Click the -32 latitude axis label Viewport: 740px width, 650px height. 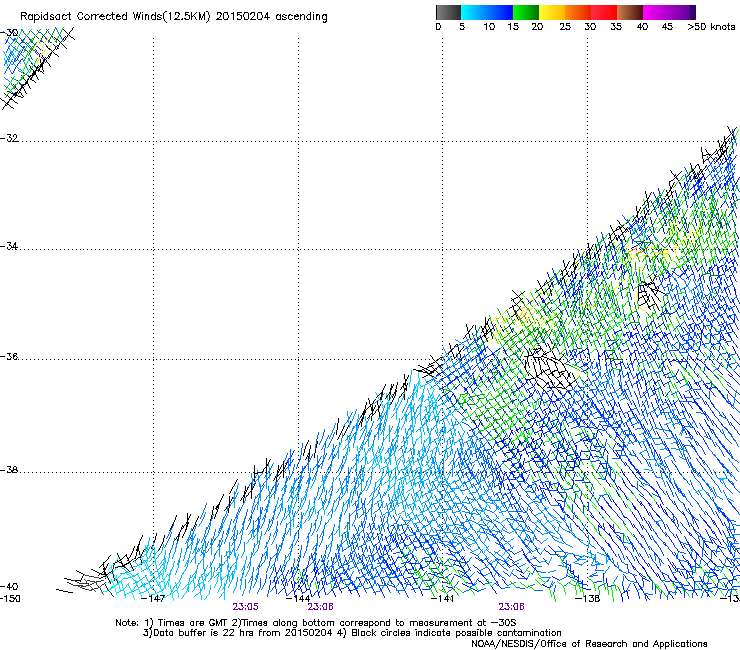click(9, 138)
